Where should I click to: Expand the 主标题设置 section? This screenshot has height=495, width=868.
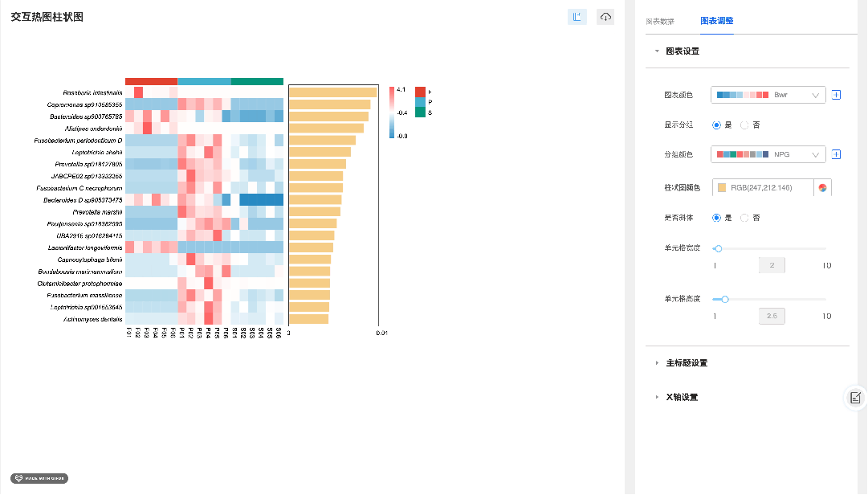click(687, 363)
